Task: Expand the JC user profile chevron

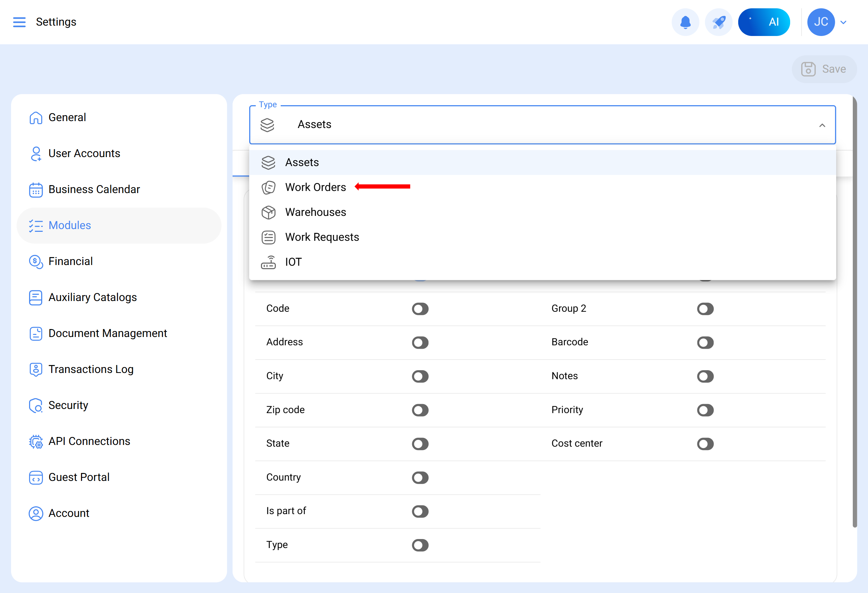Action: [843, 22]
